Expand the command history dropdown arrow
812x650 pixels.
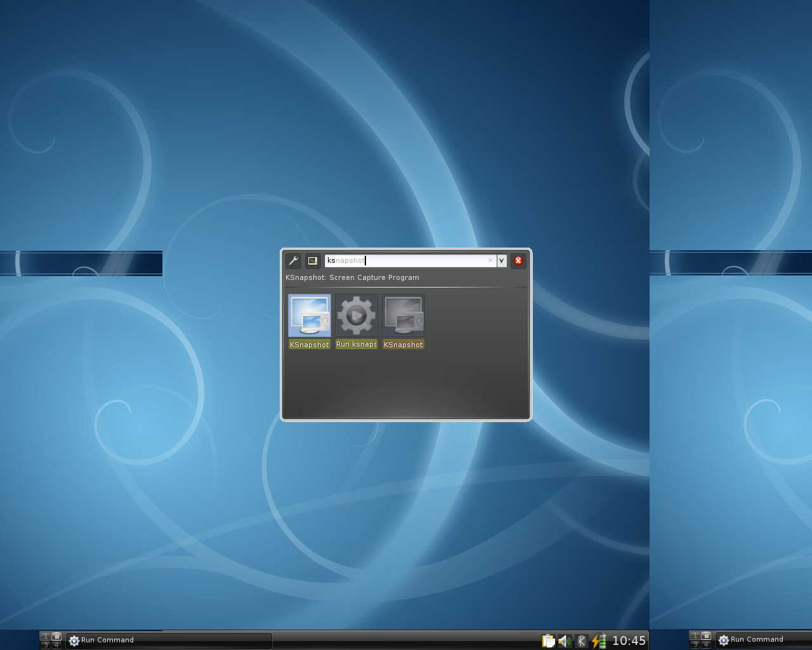pos(502,260)
